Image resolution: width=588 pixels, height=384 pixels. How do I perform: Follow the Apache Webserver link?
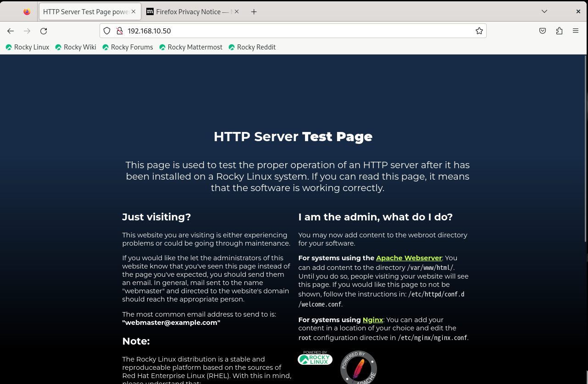pos(409,258)
